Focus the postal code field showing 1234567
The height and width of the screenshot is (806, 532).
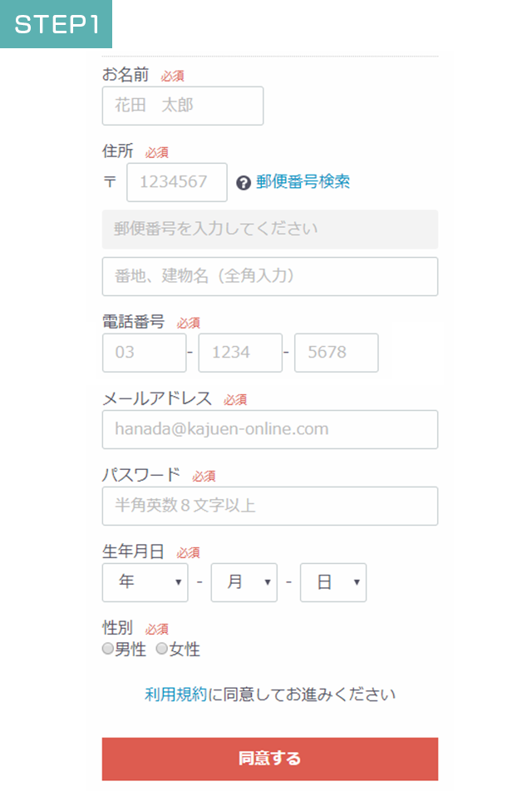(x=176, y=182)
